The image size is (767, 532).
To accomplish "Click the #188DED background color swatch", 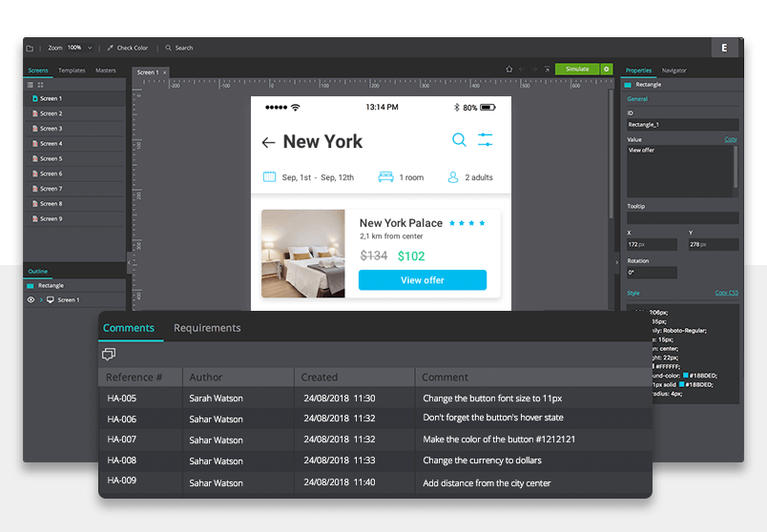I will [x=686, y=376].
